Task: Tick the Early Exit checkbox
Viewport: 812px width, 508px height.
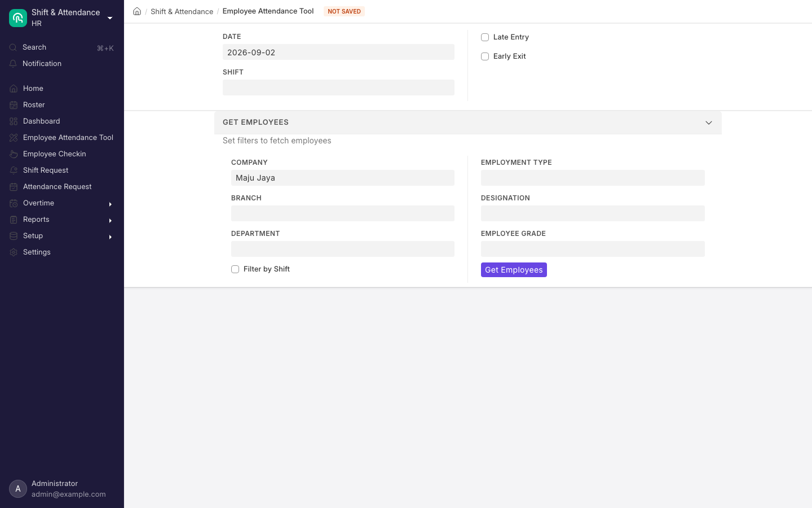Action: coord(485,56)
